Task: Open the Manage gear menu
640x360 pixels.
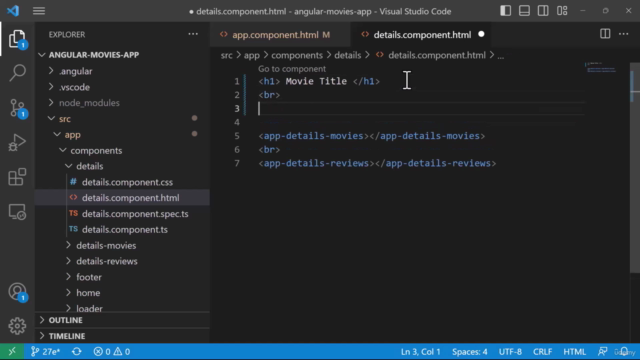Action: [x=17, y=326]
